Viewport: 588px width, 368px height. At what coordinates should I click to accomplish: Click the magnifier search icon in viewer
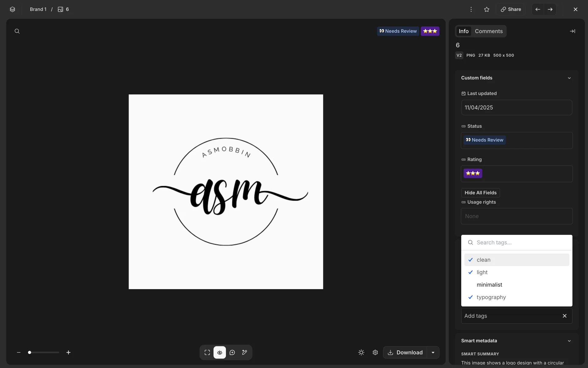17,31
